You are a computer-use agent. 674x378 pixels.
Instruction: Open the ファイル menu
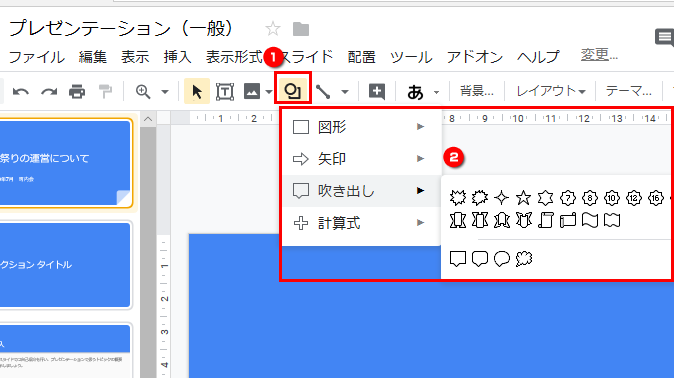click(37, 57)
